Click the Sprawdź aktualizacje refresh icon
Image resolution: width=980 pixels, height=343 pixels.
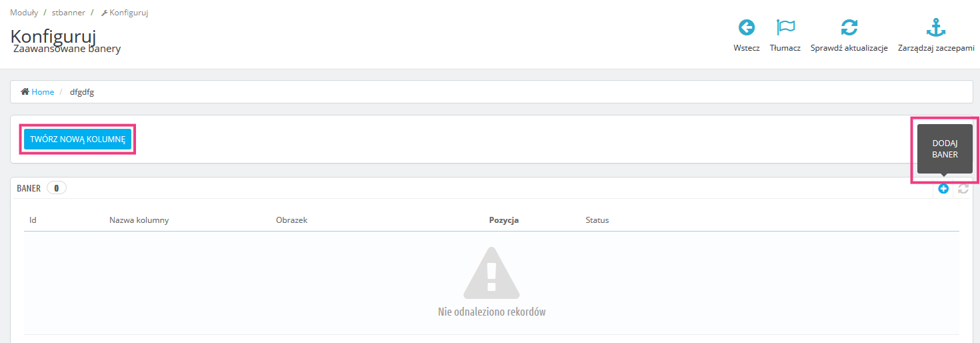click(849, 27)
